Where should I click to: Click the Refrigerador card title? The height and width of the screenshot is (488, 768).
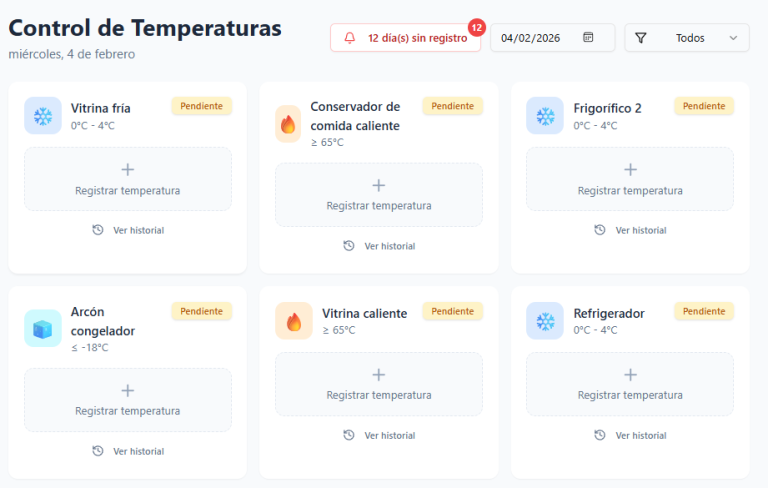(609, 314)
